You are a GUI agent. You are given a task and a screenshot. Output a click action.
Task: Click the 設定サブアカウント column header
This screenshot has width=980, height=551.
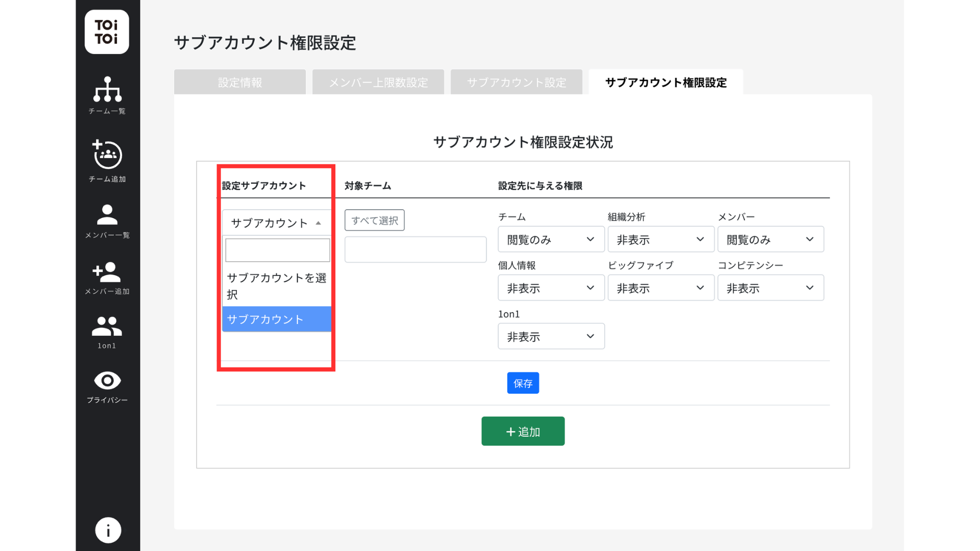click(x=264, y=186)
